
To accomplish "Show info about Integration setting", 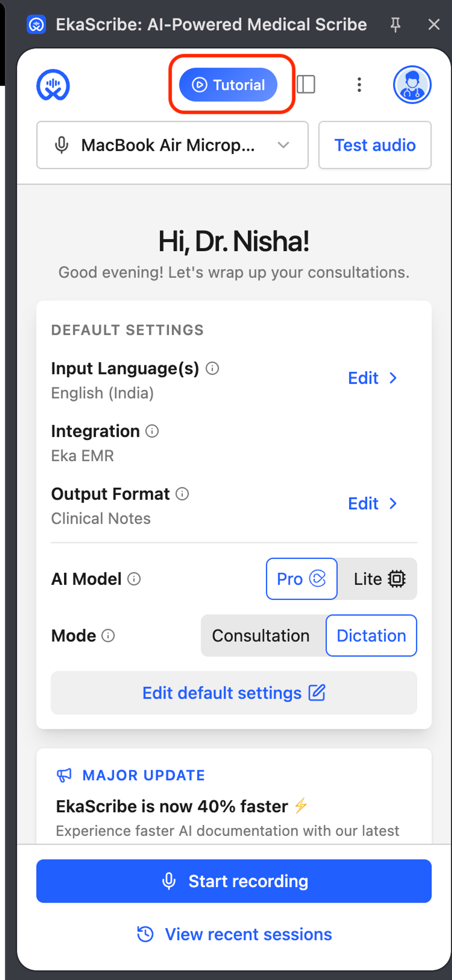I will click(x=152, y=431).
